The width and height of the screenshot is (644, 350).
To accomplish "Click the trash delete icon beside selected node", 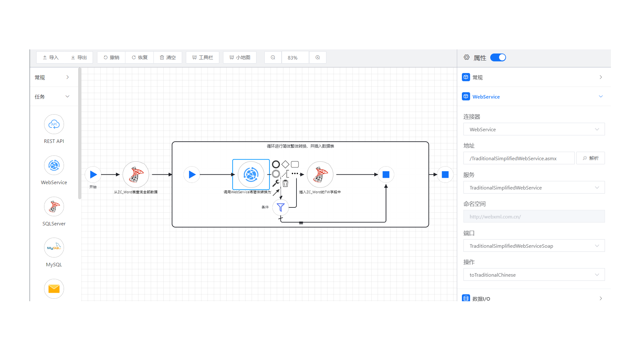I will [x=285, y=183].
